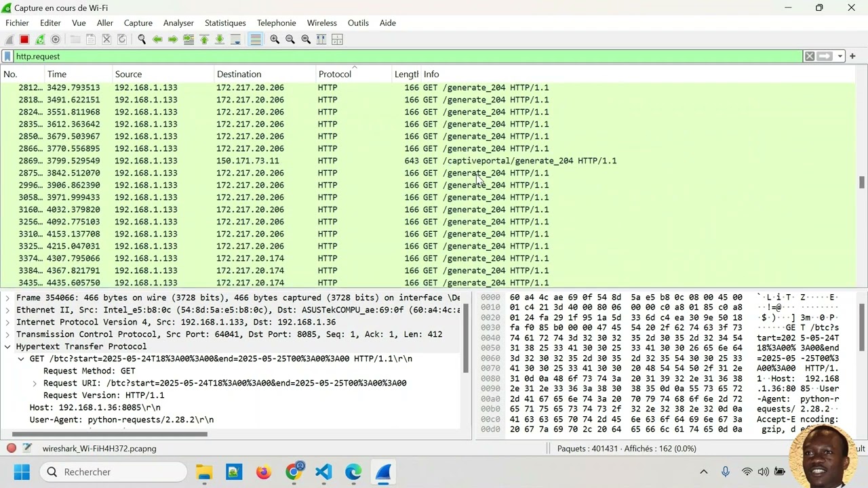Stop the running capture with the red square

[24, 39]
